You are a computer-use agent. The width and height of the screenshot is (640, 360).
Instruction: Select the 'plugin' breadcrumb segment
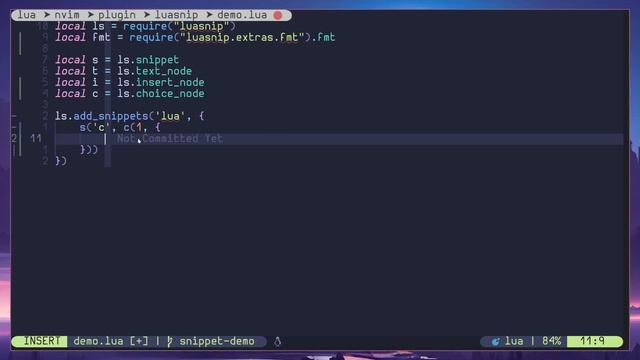117,15
